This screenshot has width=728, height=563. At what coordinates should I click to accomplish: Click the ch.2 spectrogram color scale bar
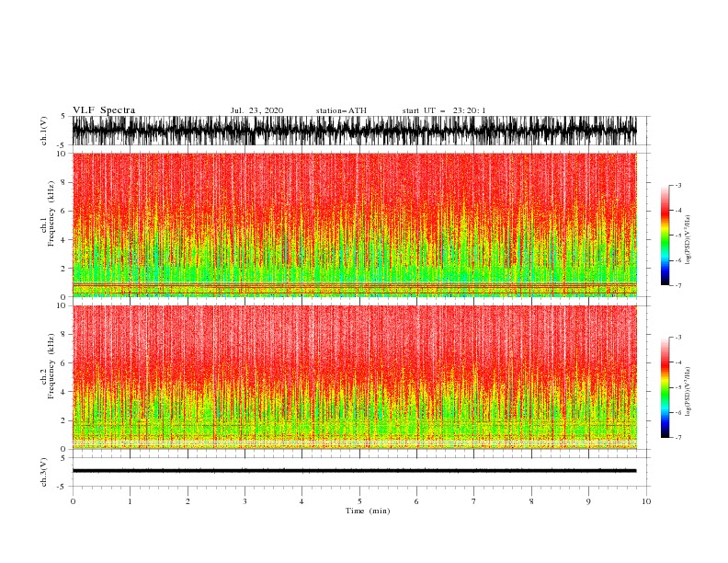click(665, 387)
